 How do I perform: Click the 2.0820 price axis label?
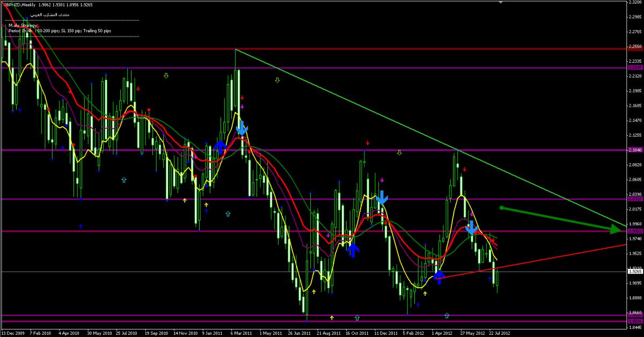pos(635,165)
